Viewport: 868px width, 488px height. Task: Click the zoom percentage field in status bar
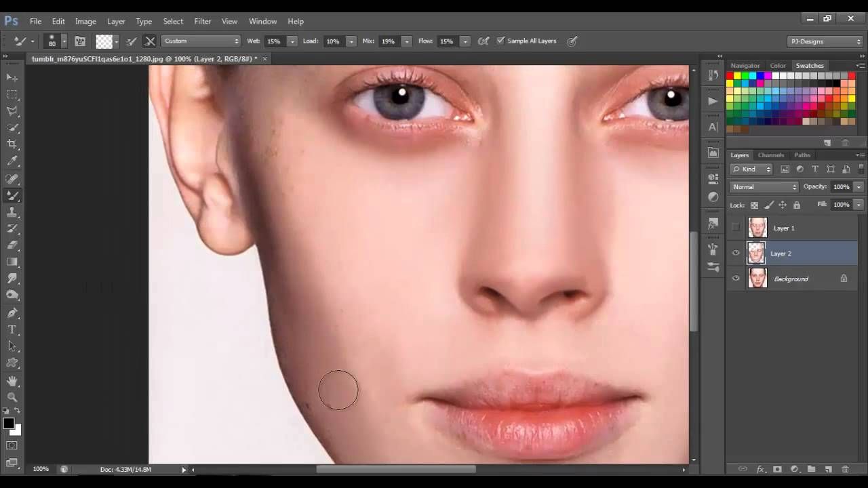pos(41,469)
